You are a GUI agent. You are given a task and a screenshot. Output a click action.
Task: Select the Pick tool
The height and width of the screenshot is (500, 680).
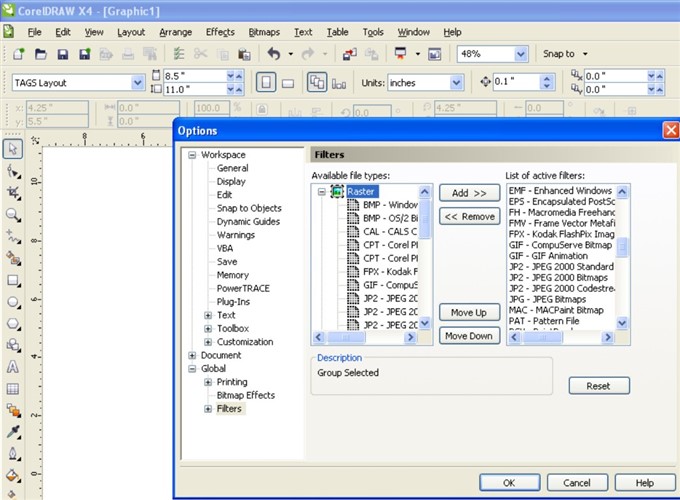tap(13, 148)
